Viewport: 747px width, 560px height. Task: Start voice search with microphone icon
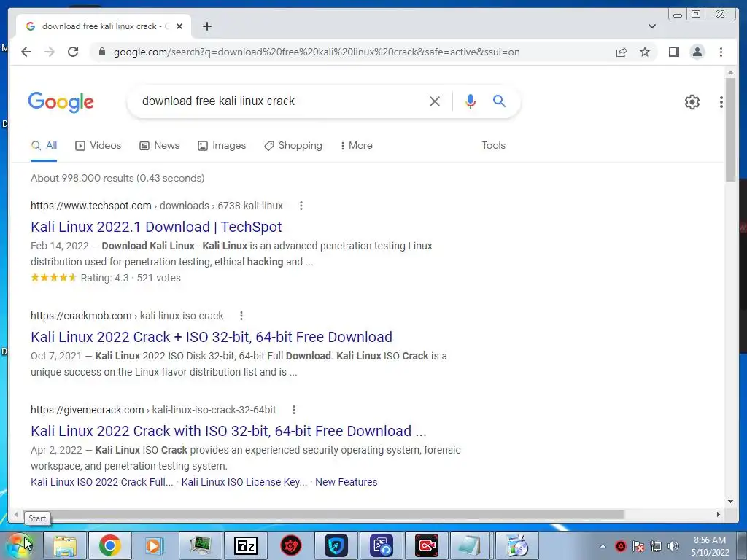[471, 101]
